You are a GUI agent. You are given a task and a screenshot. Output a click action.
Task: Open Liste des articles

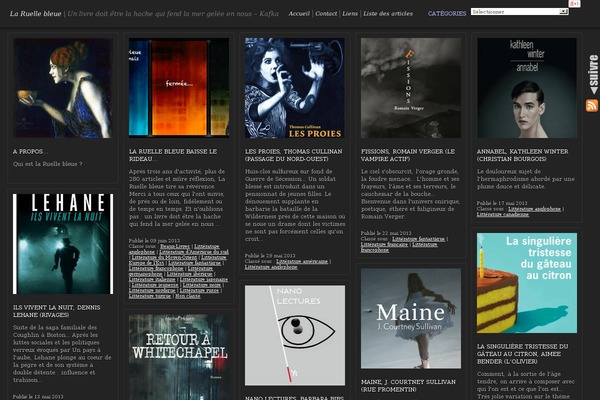(388, 14)
